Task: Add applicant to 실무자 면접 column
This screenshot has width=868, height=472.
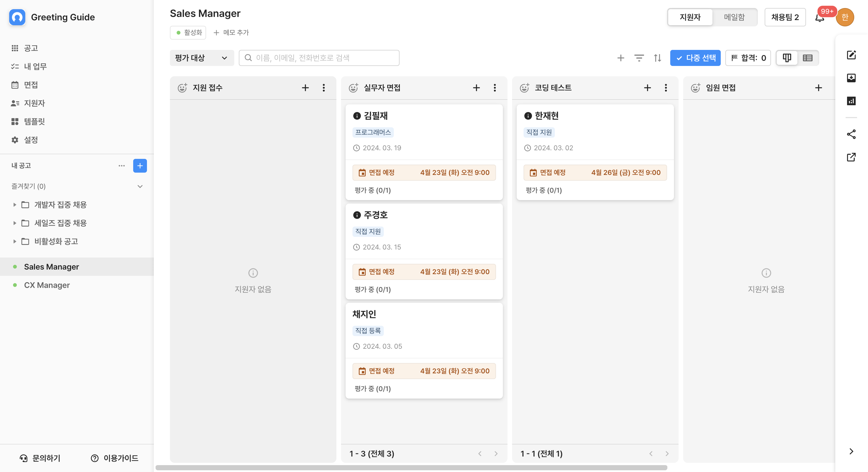Action: 476,88
